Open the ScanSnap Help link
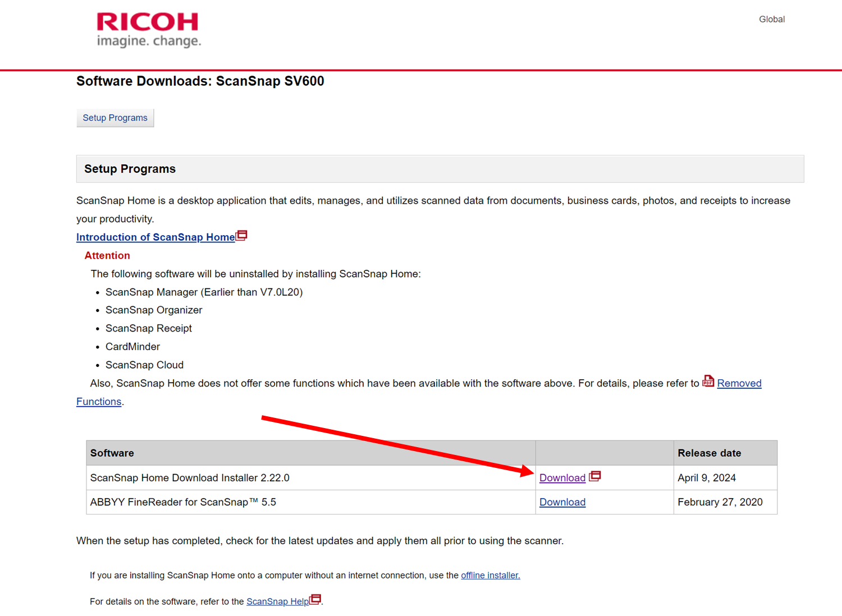842x616 pixels. [278, 601]
